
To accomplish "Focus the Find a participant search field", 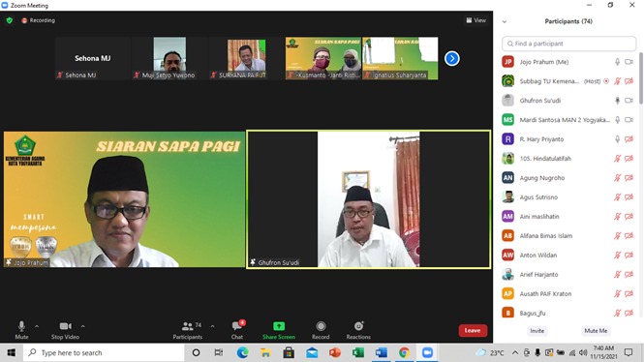I will (568, 44).
